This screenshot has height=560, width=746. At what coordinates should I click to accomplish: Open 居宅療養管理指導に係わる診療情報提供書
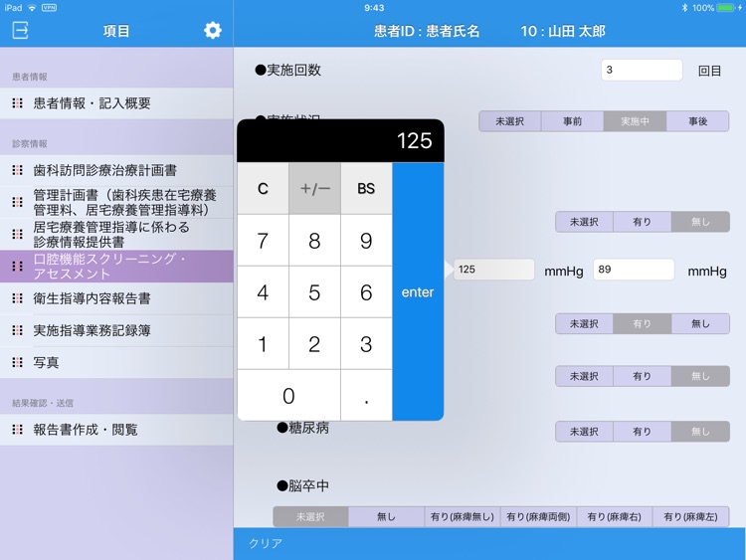[x=116, y=234]
